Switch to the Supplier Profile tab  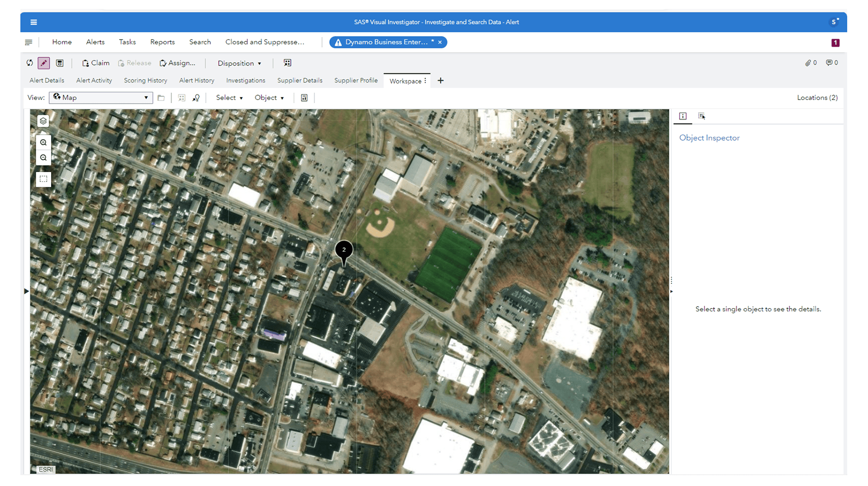click(356, 80)
